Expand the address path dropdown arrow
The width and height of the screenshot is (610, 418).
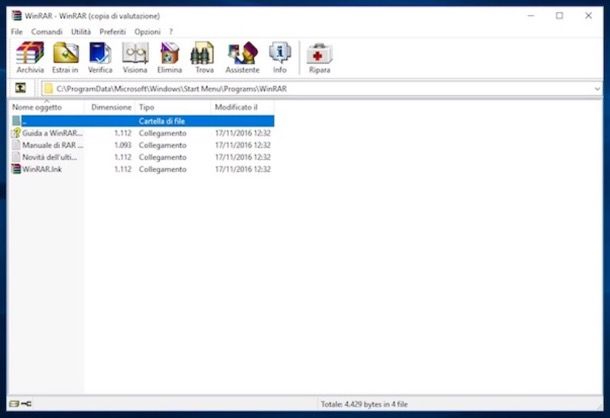[597, 89]
